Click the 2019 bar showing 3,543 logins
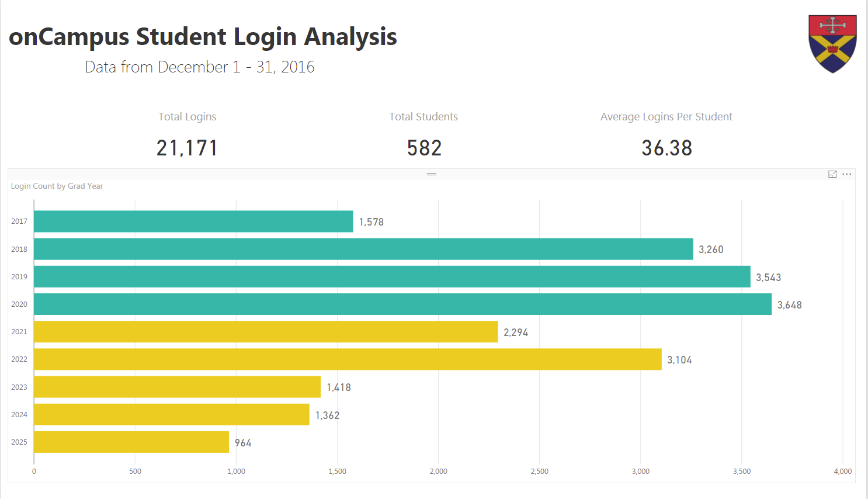 coord(392,276)
